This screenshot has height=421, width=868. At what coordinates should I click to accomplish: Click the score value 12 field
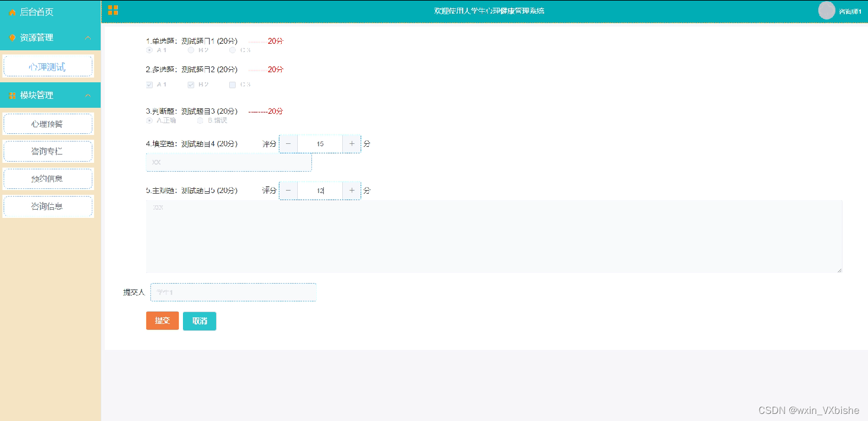click(x=320, y=191)
